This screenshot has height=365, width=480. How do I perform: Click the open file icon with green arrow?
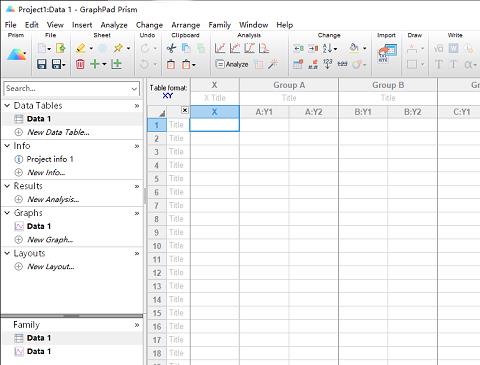[61, 48]
